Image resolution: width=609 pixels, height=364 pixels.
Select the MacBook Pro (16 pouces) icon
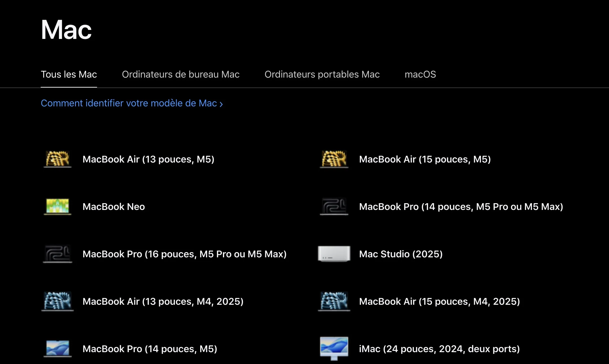(57, 254)
